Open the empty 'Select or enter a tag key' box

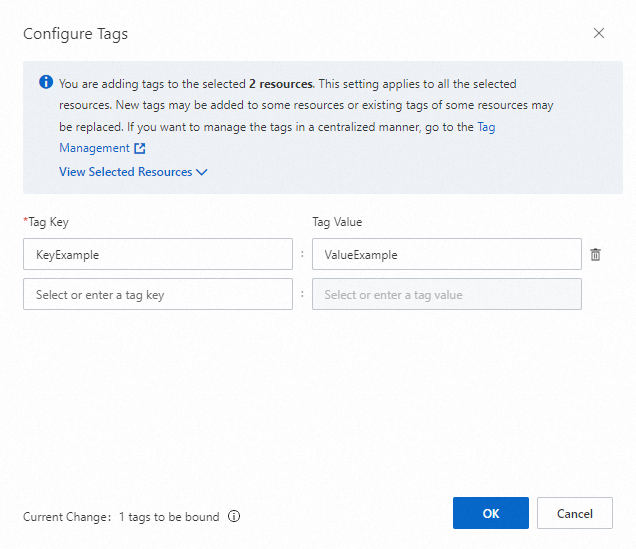(x=158, y=295)
